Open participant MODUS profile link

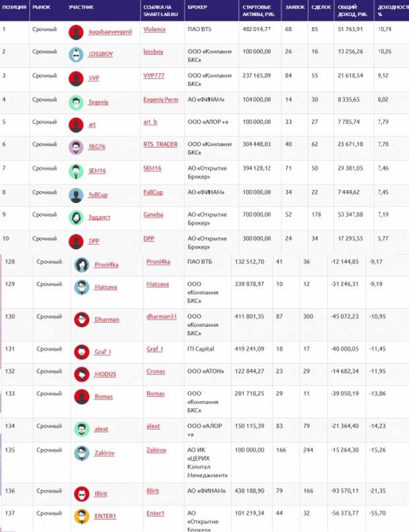105,374
